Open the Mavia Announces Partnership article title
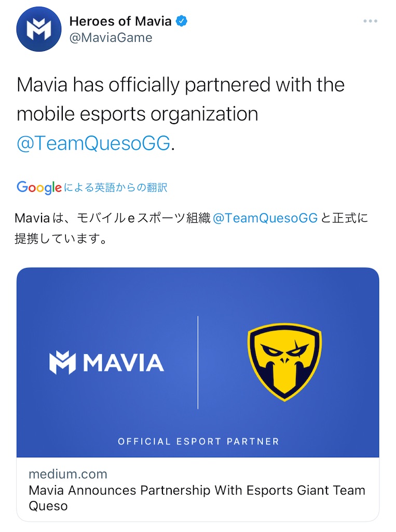 point(197,498)
